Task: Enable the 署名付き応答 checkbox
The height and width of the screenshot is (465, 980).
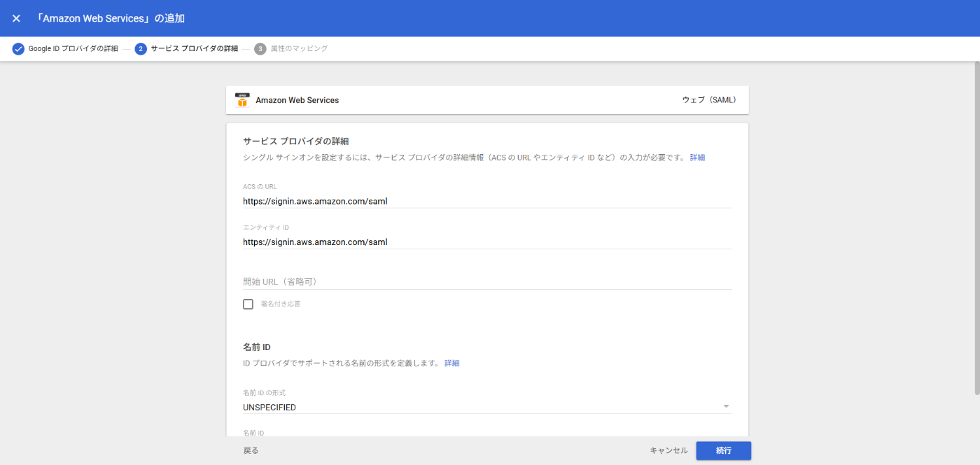Action: (x=248, y=304)
